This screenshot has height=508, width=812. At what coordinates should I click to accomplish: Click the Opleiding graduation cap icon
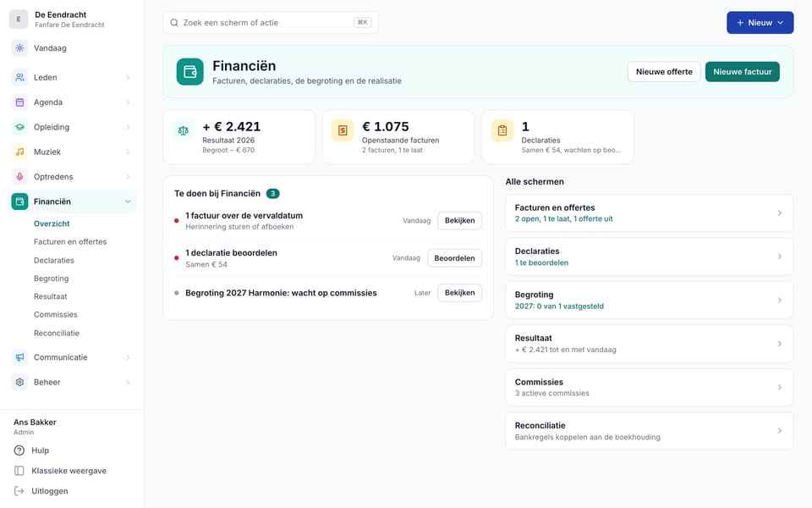19,127
